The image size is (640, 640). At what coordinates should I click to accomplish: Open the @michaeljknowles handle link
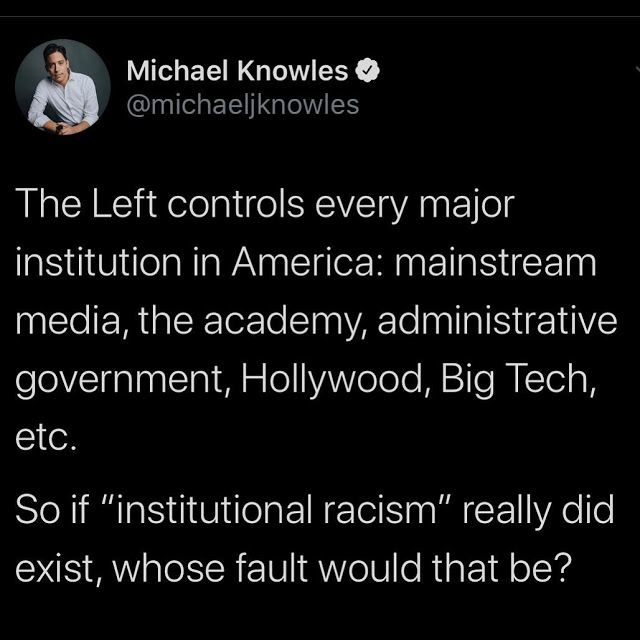[x=243, y=105]
